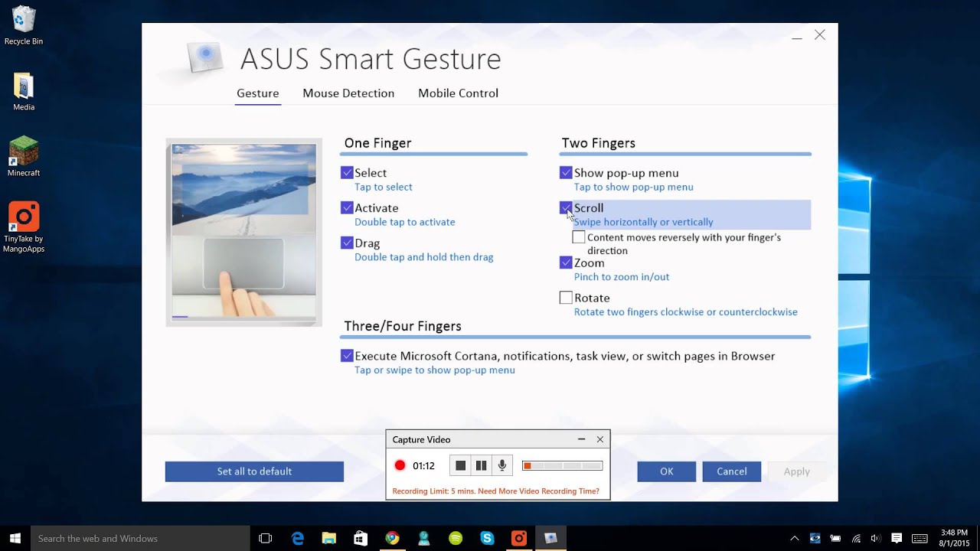Click the 01:12 recording timer
980x551 pixels.
tap(423, 465)
